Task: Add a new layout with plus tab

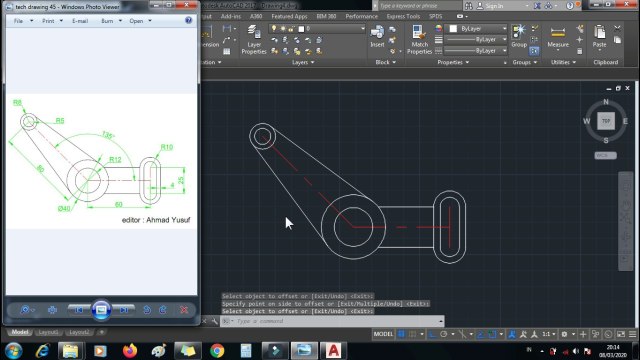Action: pyautogui.click(x=102, y=332)
